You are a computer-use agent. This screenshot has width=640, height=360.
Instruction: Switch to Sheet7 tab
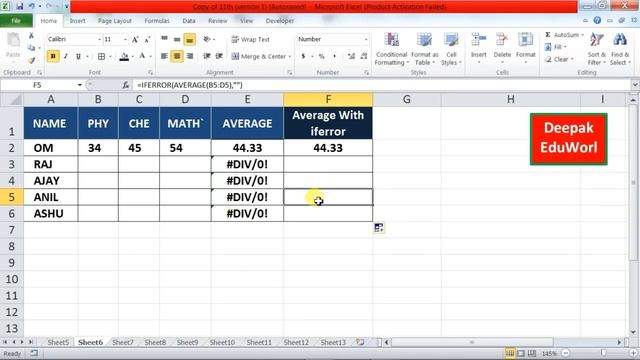[x=122, y=342]
